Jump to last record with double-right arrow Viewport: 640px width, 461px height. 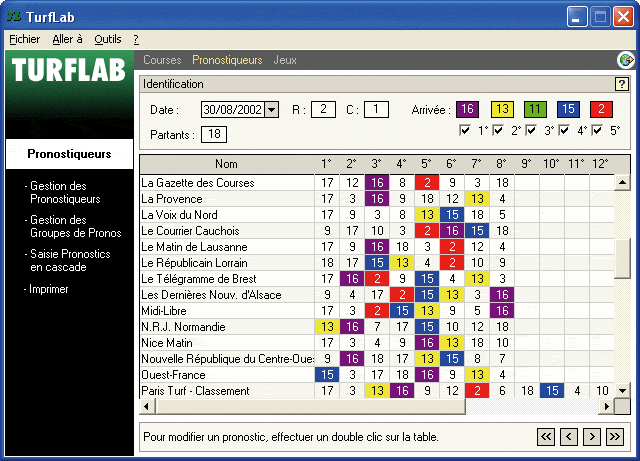pyautogui.click(x=615, y=436)
